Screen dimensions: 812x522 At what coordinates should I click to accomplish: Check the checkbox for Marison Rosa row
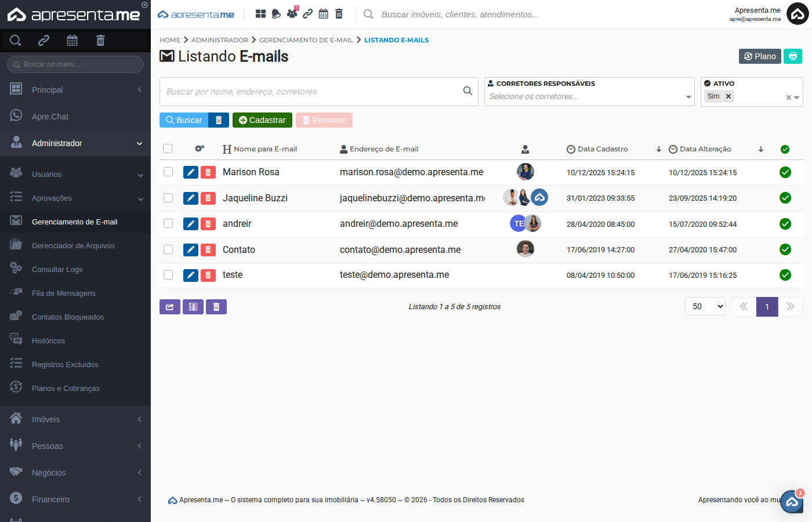pos(168,172)
